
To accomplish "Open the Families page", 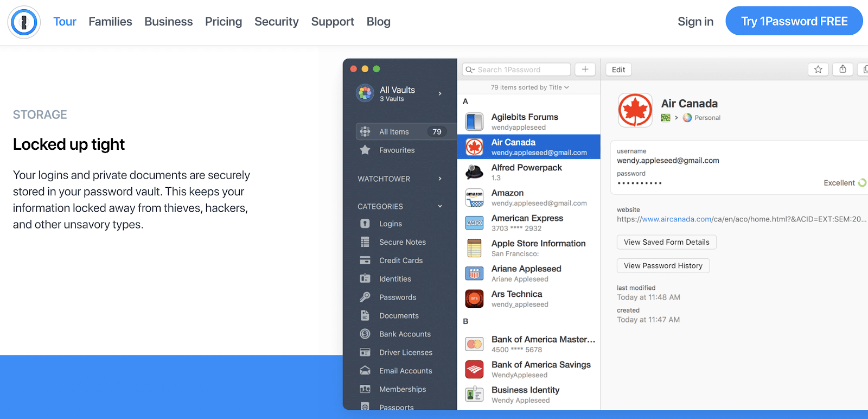I will 110,22.
